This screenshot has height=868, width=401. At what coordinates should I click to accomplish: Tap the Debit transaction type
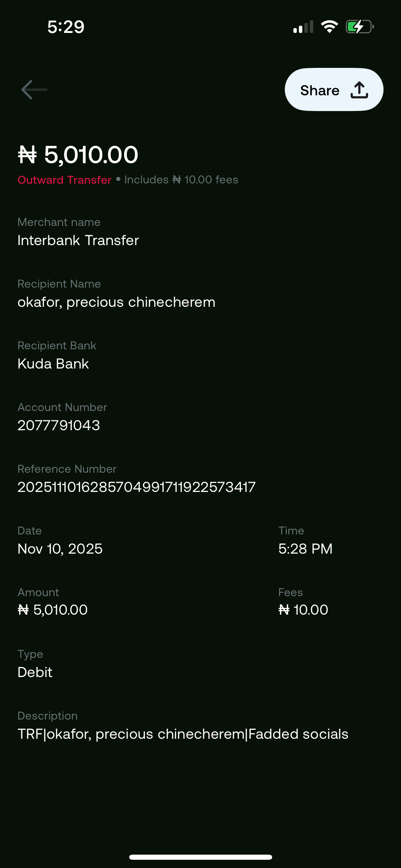click(x=35, y=672)
